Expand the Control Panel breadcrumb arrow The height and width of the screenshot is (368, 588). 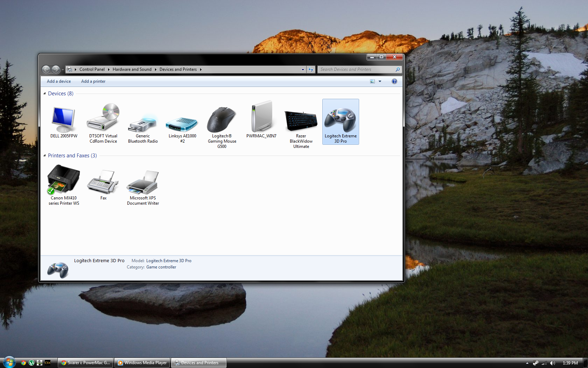(x=108, y=69)
